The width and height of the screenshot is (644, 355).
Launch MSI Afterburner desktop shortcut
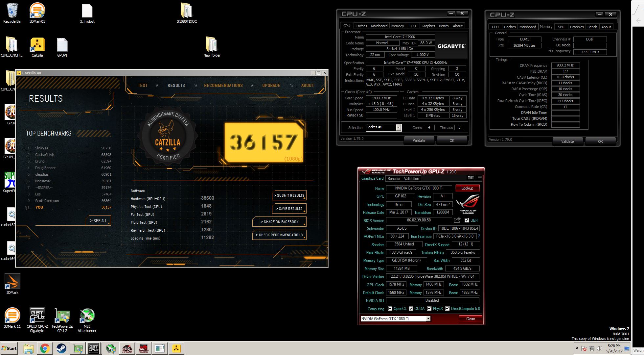(x=87, y=320)
